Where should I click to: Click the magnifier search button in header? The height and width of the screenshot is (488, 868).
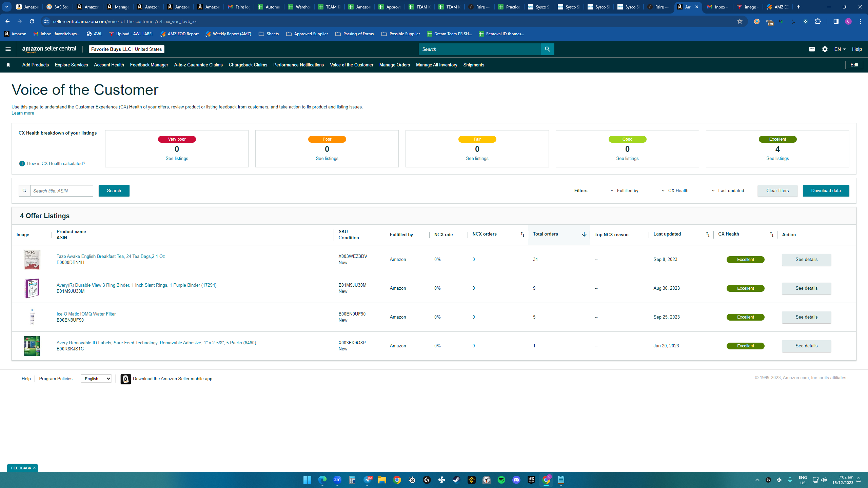pyautogui.click(x=547, y=49)
